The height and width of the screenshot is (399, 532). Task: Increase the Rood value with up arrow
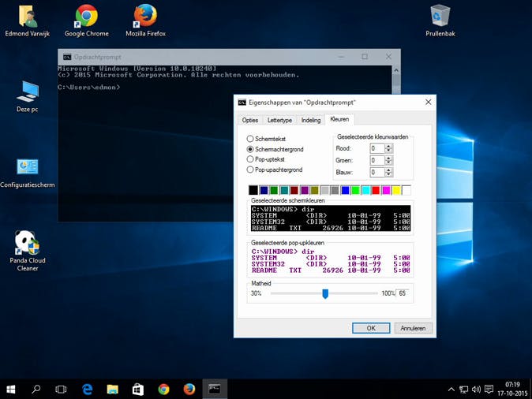click(x=388, y=146)
